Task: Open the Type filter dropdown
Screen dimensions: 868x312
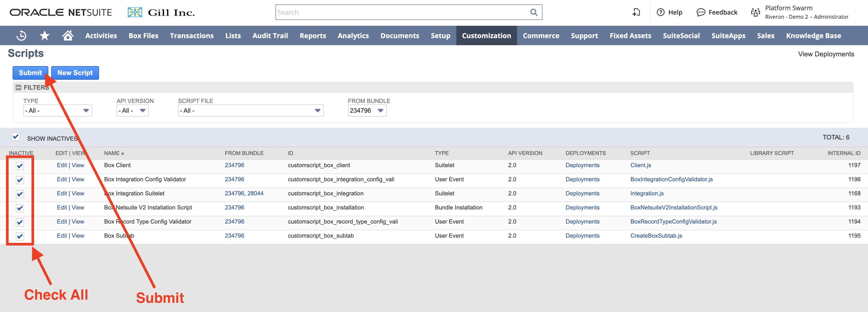Action: (x=58, y=111)
